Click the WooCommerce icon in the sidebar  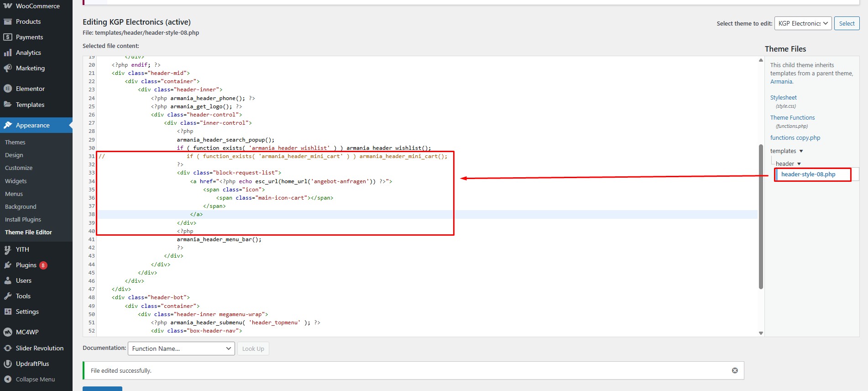8,6
